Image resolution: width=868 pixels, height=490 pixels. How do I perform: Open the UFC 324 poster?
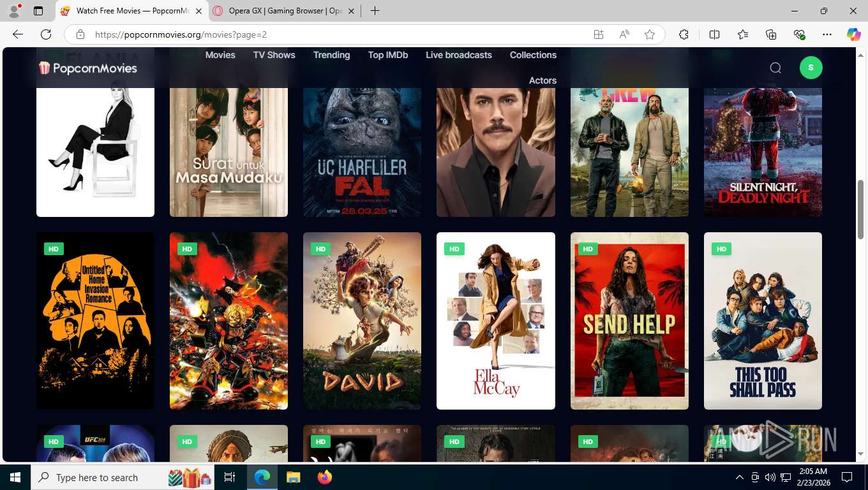click(95, 443)
